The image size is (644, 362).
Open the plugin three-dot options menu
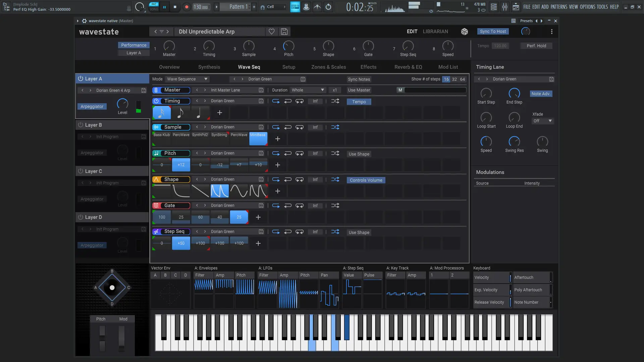552,32
